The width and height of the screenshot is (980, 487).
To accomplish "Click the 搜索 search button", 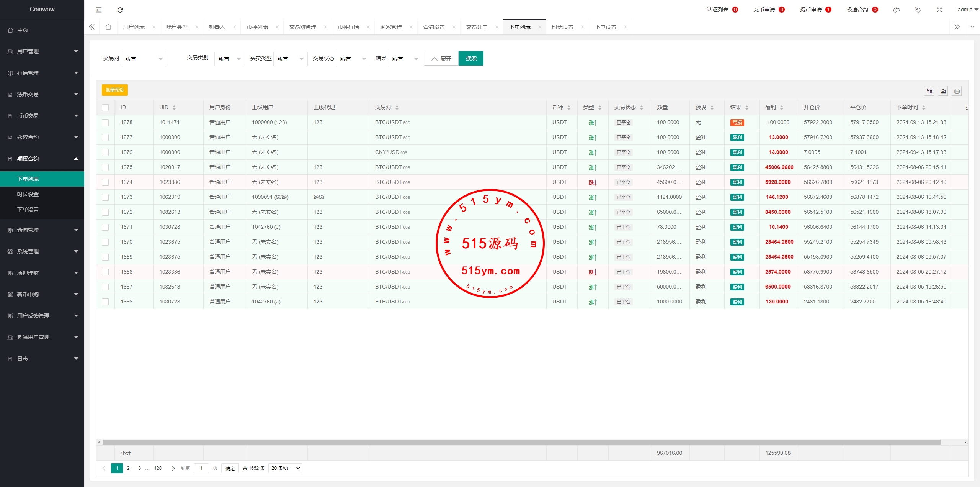I will point(471,58).
